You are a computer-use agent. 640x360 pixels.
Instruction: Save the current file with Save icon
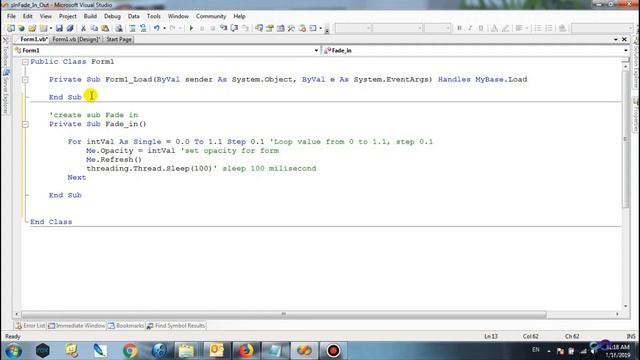[x=59, y=28]
